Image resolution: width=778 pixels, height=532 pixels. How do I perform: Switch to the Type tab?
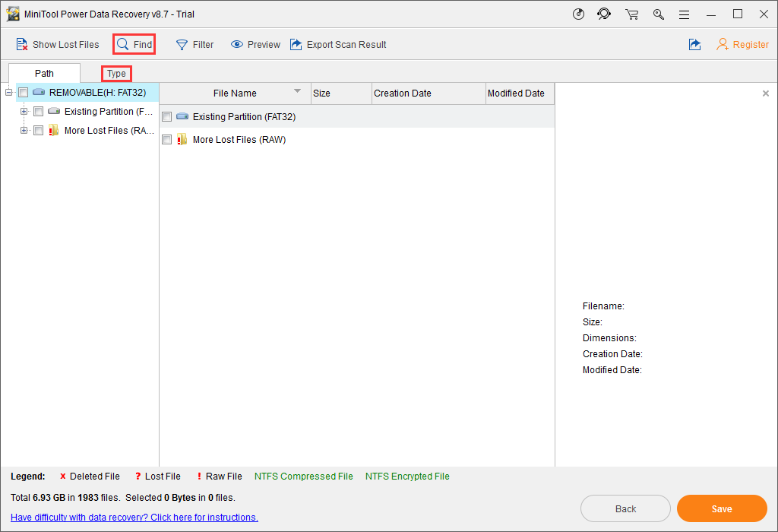(x=116, y=74)
